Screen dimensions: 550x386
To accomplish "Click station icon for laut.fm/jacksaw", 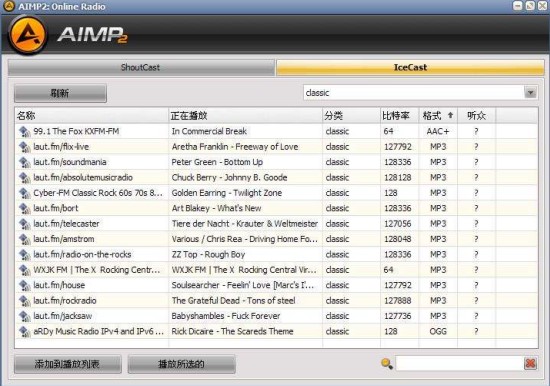I will [25, 317].
